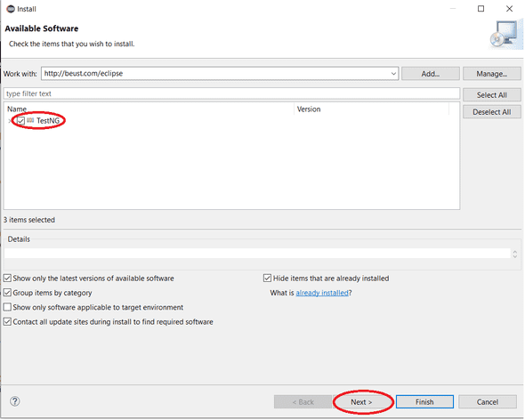The width and height of the screenshot is (525, 420).
Task: Click the Select All button
Action: 491,95
